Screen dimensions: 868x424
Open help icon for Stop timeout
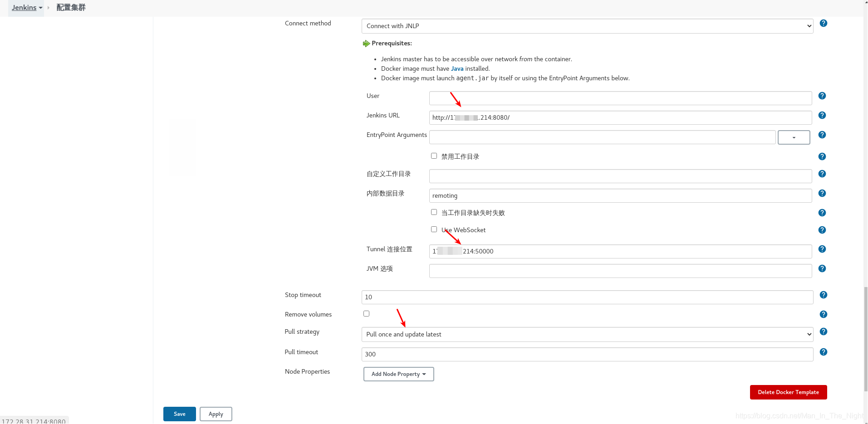tap(824, 295)
